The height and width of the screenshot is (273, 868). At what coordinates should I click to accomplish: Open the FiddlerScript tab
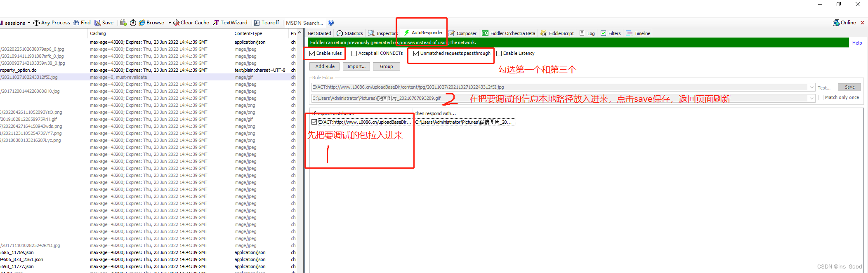[557, 33]
